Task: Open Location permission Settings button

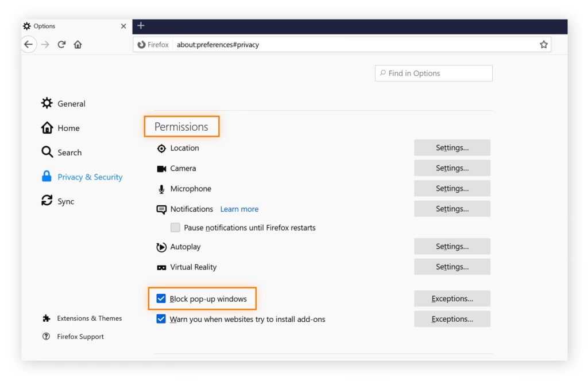Action: tap(452, 148)
